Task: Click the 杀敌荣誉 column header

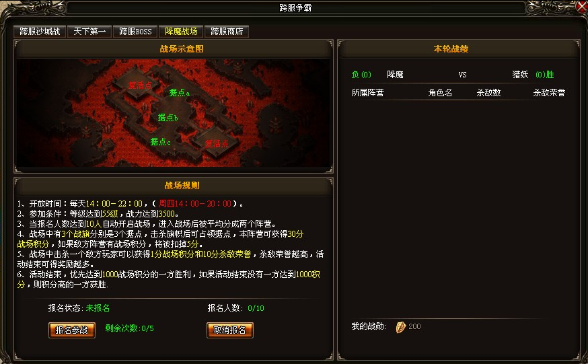Action: pos(549,93)
